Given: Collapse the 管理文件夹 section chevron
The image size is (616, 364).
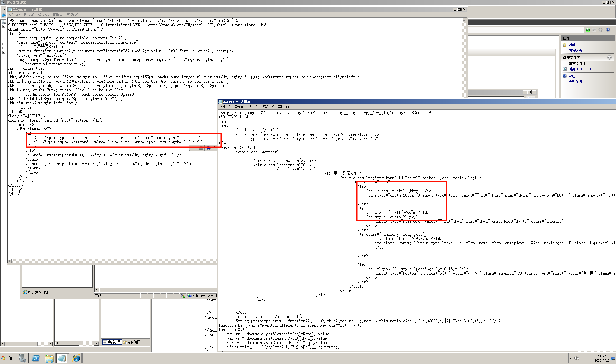Looking at the screenshot, I should pyautogui.click(x=609, y=57).
